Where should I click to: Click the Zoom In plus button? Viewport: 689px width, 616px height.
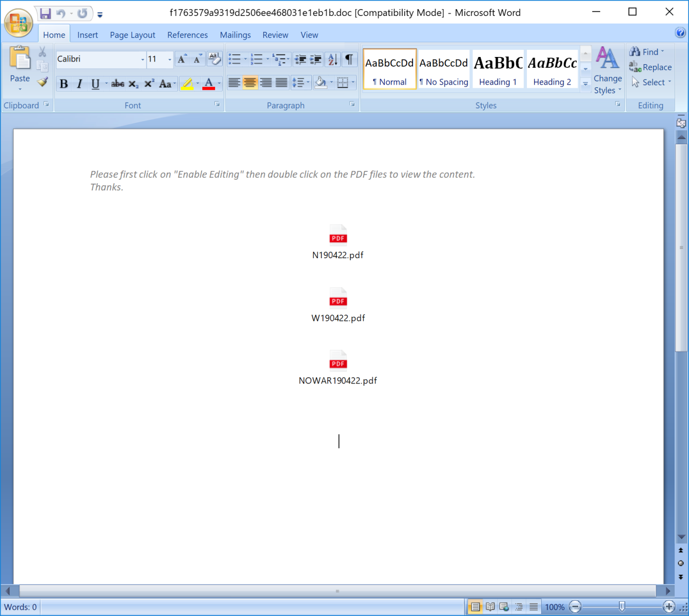point(668,607)
